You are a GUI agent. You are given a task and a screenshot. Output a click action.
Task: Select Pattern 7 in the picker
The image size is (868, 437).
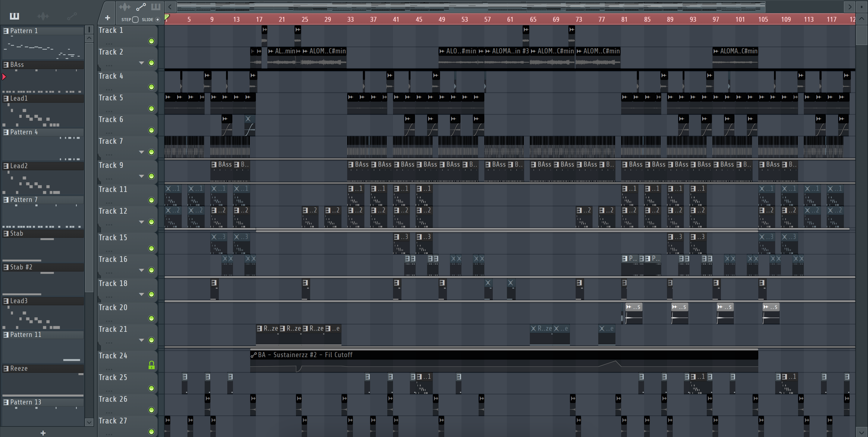click(x=43, y=200)
